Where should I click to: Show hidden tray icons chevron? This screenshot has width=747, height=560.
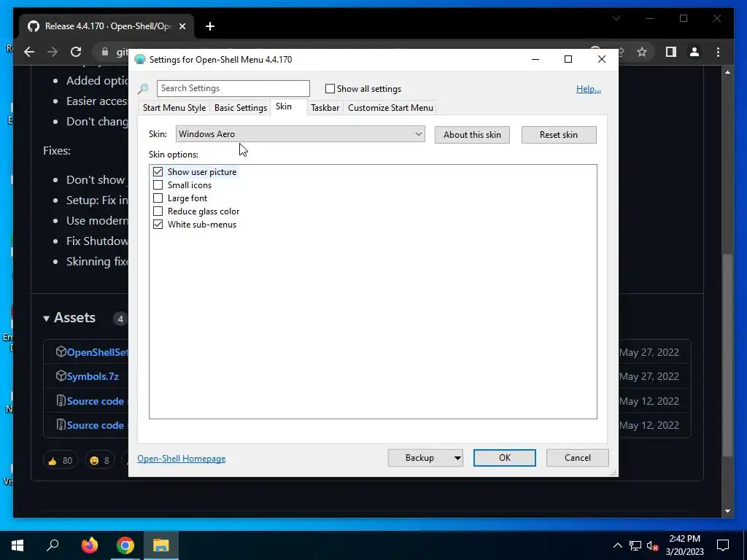(x=617, y=545)
